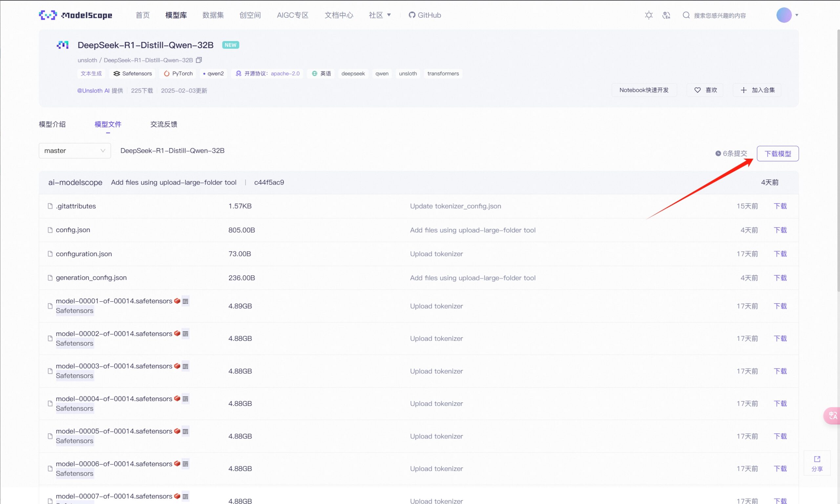840x504 pixels.
Task: Open the cube icon beside model-00006-of-00014.safetensors
Action: (177, 464)
